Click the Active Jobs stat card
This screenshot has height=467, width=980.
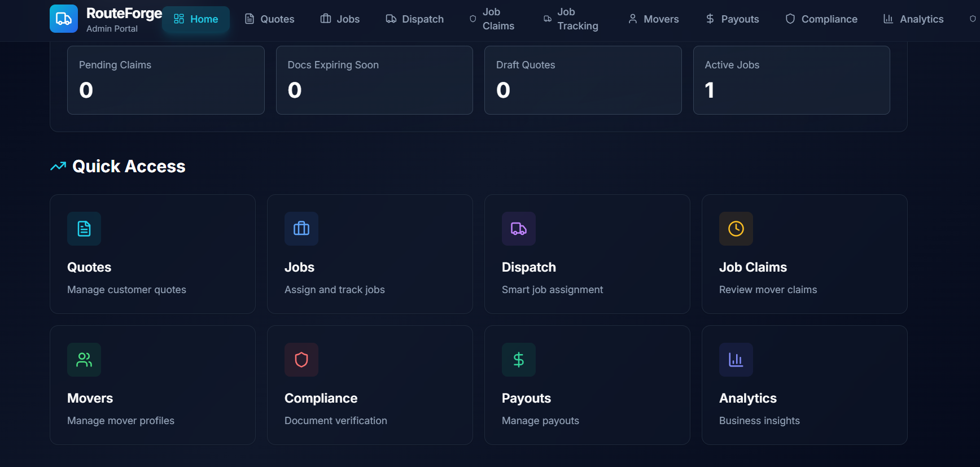pos(791,80)
